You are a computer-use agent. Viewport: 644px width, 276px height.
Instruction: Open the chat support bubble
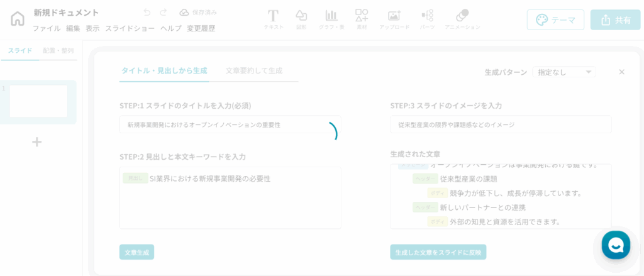tap(616, 245)
